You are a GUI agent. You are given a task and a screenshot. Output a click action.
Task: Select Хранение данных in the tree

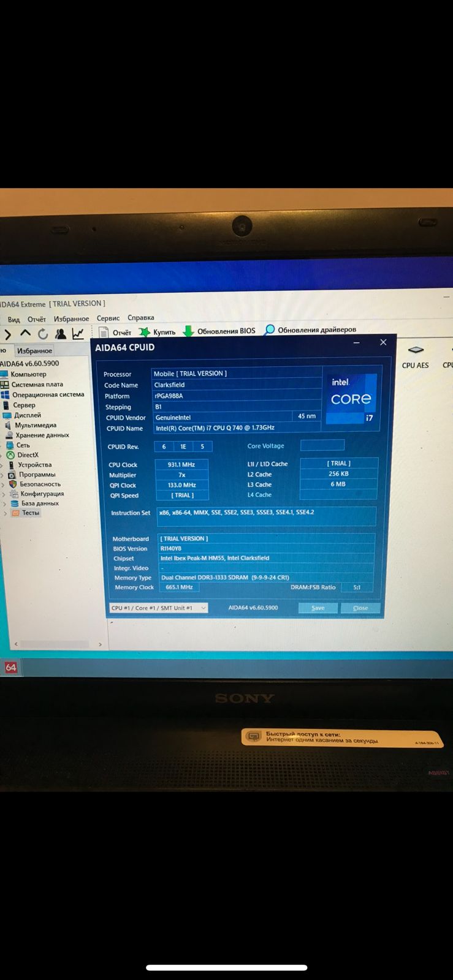[42, 435]
